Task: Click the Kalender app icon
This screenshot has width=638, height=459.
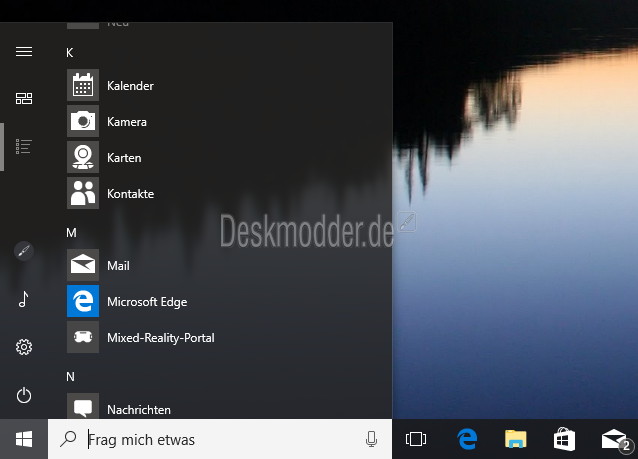Action: tap(83, 85)
